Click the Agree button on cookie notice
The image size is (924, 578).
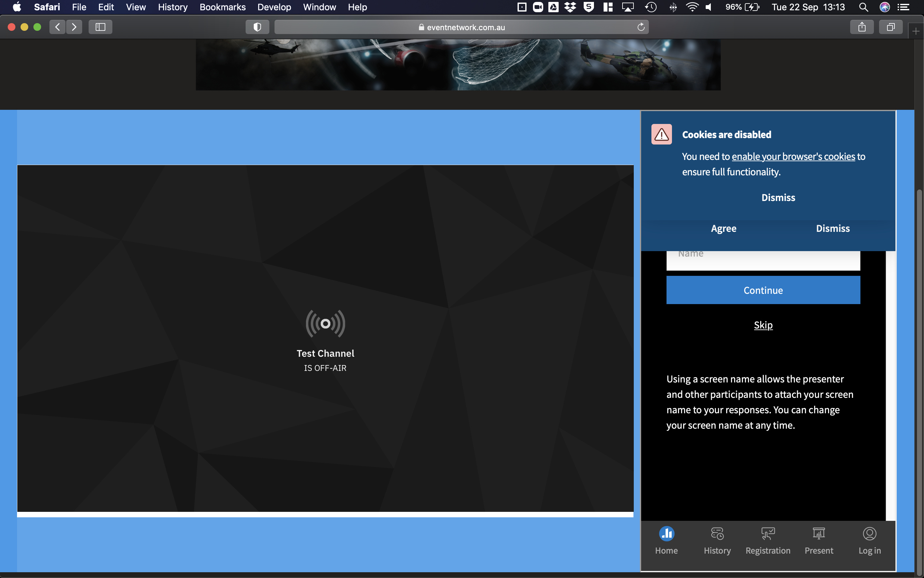(x=723, y=228)
